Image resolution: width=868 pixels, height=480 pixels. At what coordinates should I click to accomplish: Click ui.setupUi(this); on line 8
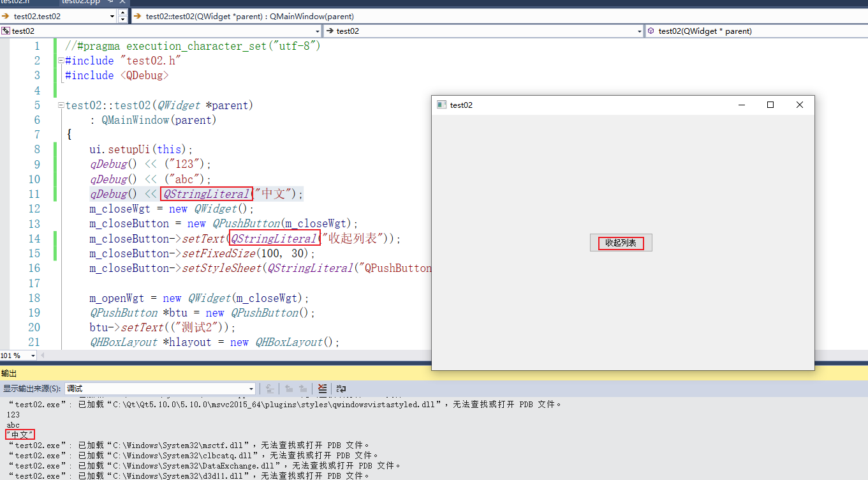click(141, 149)
